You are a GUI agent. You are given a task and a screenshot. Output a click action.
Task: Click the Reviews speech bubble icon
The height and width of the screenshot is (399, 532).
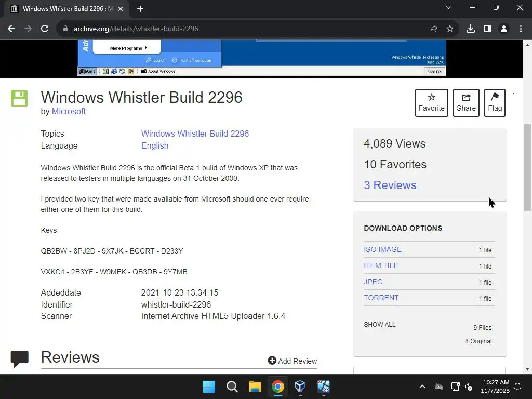click(20, 359)
